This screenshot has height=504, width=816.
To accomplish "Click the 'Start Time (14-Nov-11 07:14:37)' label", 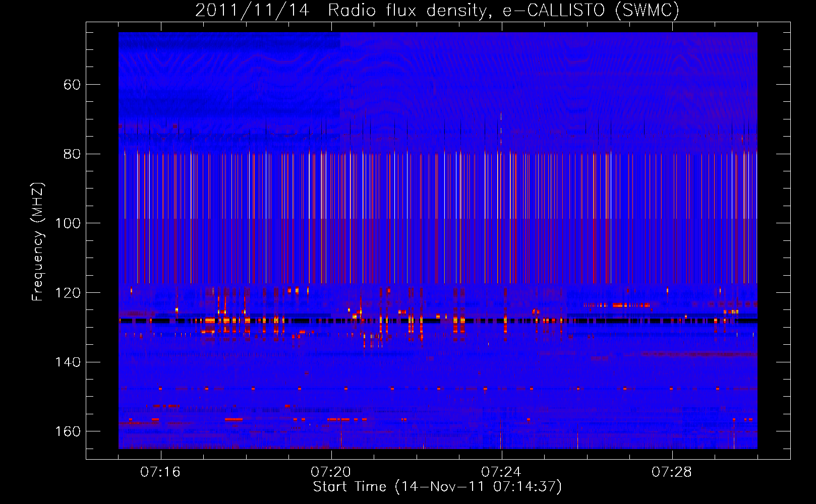I will (x=437, y=487).
